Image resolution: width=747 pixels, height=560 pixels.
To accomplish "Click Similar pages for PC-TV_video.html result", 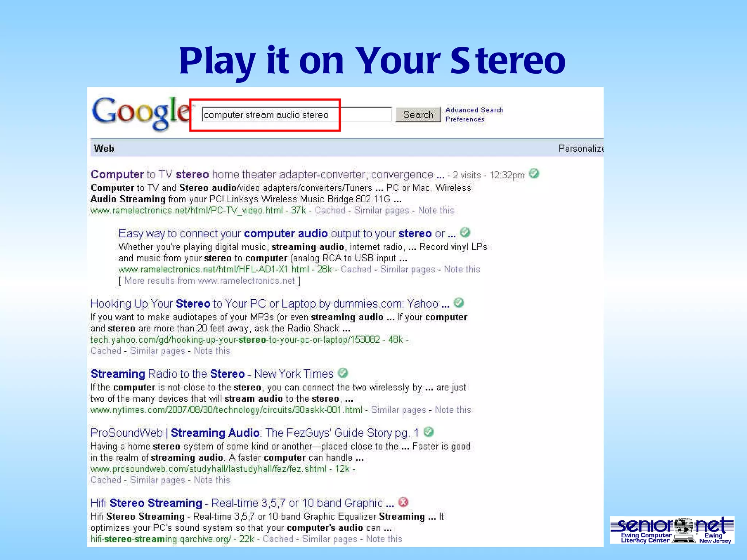I will click(382, 210).
